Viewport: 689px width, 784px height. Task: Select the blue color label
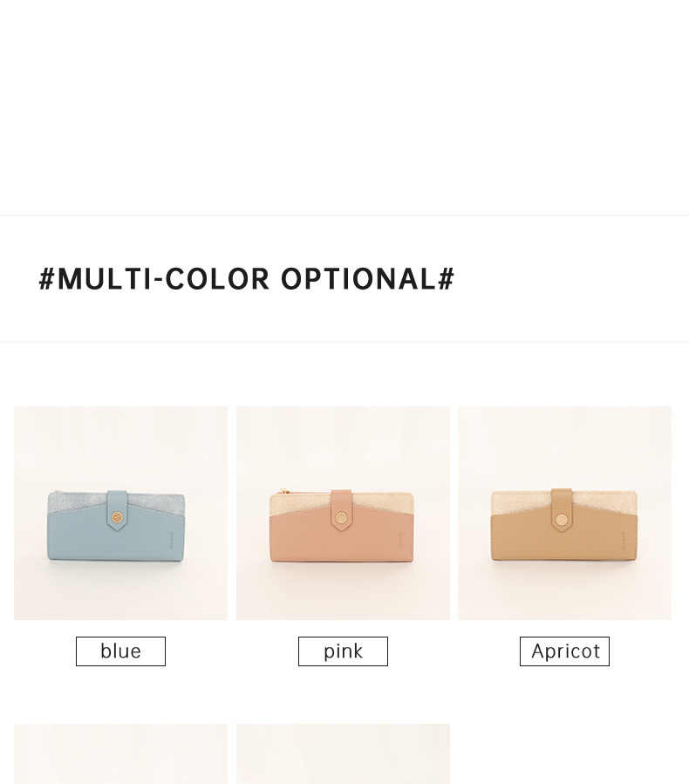120,651
